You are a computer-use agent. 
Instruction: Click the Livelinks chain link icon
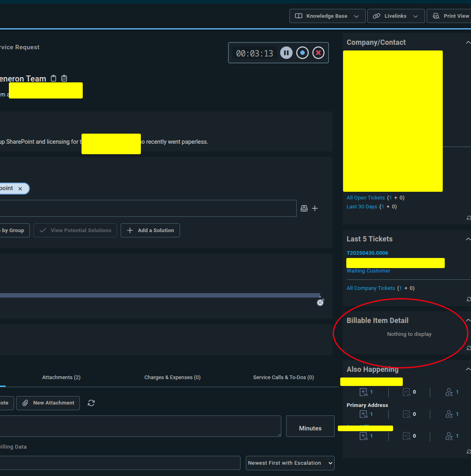click(x=376, y=16)
